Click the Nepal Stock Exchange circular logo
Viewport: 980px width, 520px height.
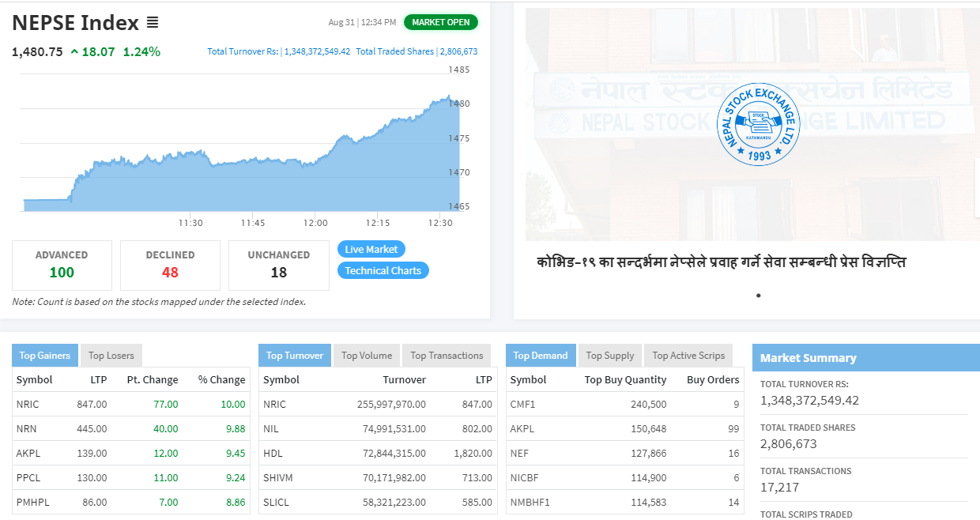pos(758,124)
